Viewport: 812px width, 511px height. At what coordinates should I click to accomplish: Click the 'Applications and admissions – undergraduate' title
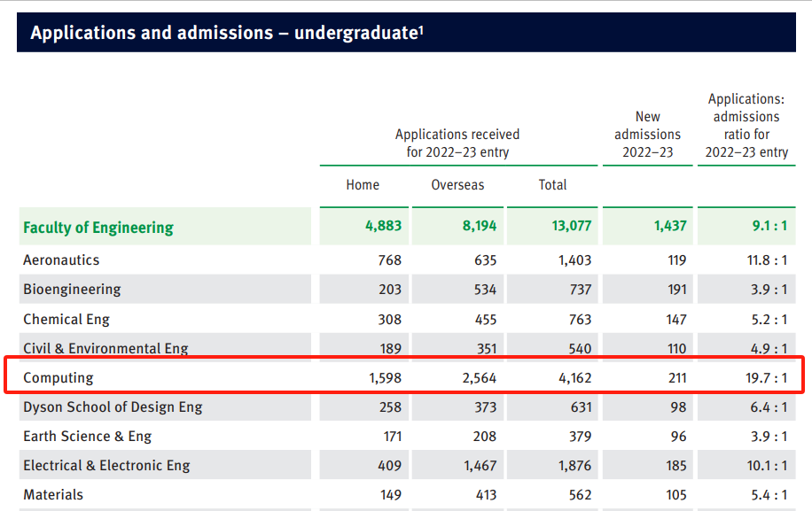[x=227, y=33]
